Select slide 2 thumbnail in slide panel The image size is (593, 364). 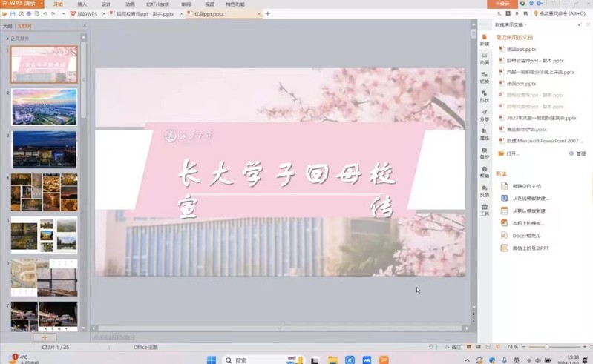[45, 107]
